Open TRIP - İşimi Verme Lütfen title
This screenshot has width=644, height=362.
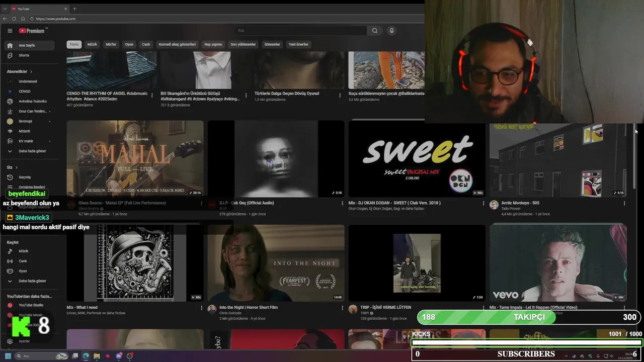click(385, 307)
